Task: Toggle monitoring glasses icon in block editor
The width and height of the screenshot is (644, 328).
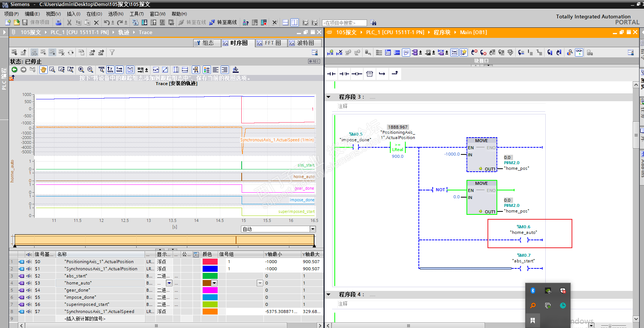Action: coord(579,52)
